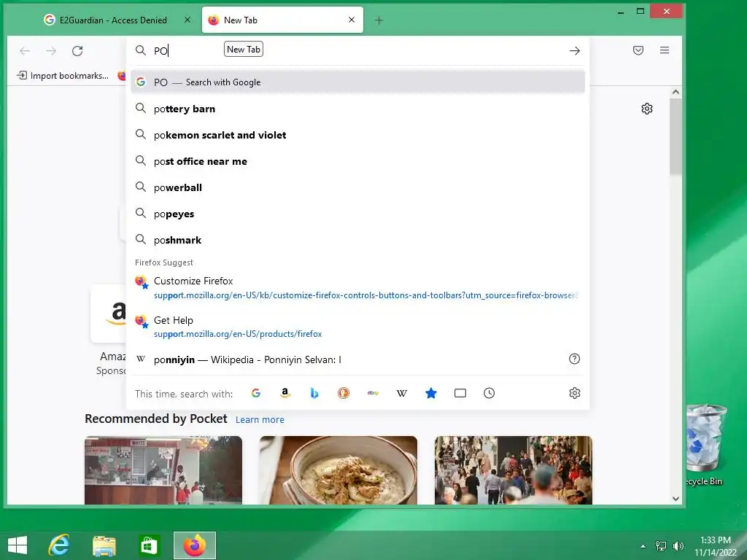The image size is (747, 560).
Task: Open the volume speaker tray icon
Action: (678, 546)
